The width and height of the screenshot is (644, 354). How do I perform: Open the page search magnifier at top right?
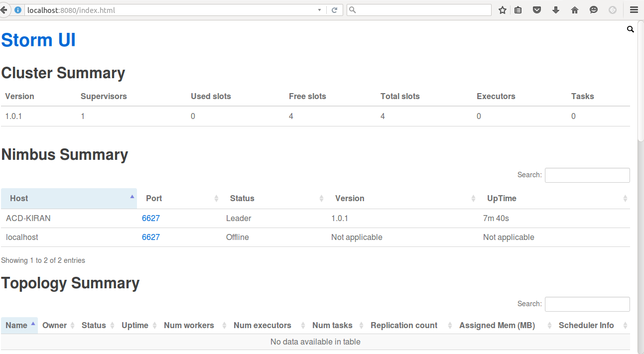pos(630,29)
